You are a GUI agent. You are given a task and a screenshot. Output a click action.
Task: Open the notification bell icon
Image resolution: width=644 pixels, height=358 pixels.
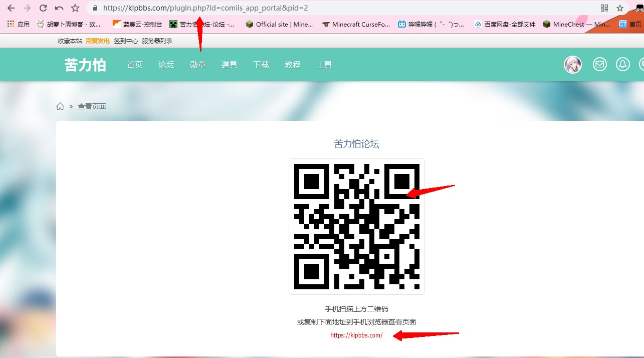[x=623, y=64]
